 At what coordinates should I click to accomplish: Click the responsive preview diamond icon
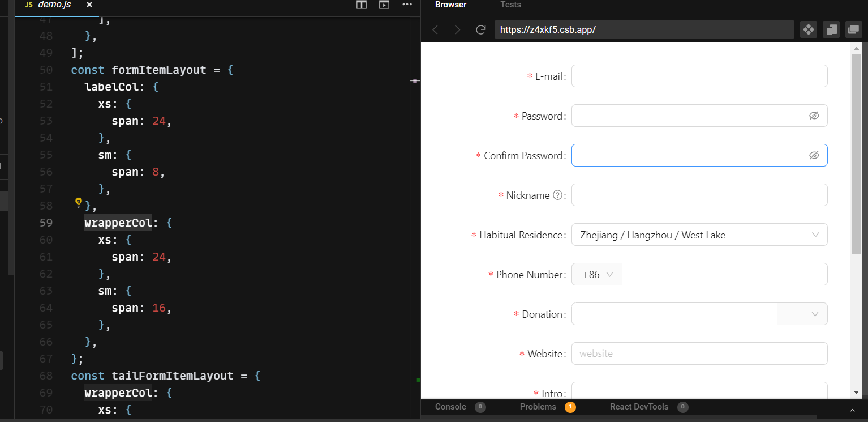[x=808, y=29]
